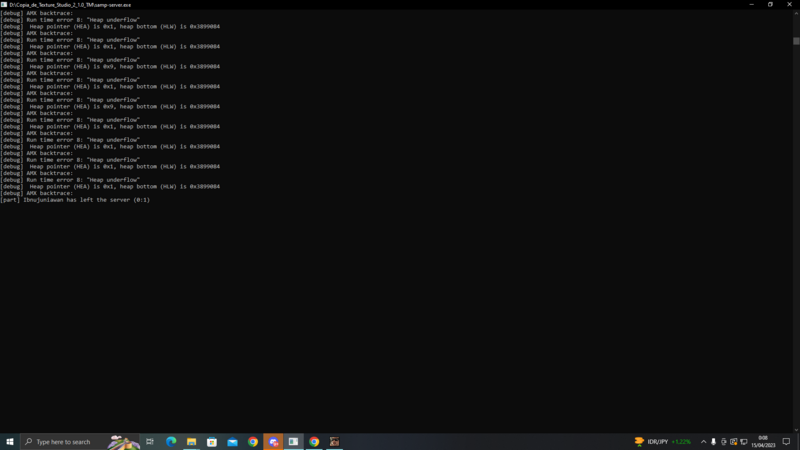
Task: Click the tray icon with the orange dot
Action: point(734,442)
